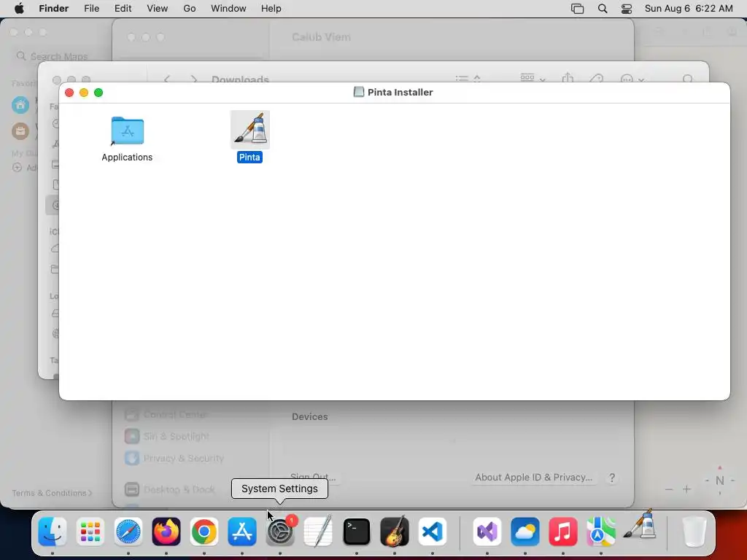Image resolution: width=747 pixels, height=560 pixels.
Task: Open the Applications folder shortcut
Action: coord(127,131)
